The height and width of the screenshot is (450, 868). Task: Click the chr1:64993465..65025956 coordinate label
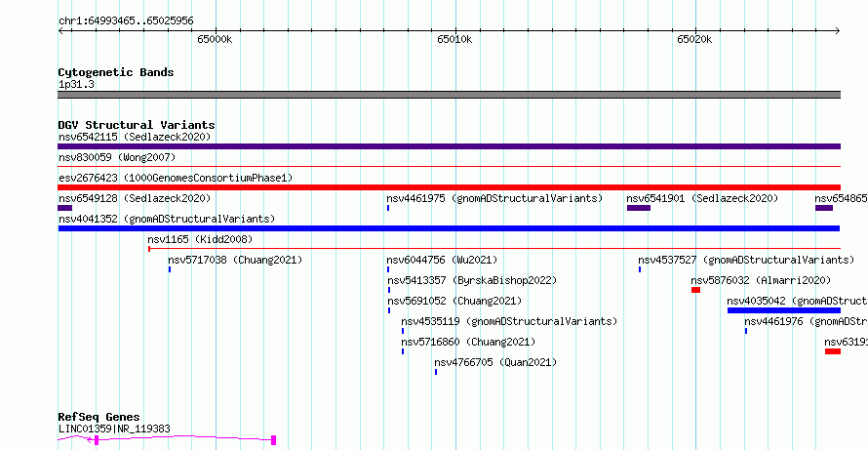point(126,21)
